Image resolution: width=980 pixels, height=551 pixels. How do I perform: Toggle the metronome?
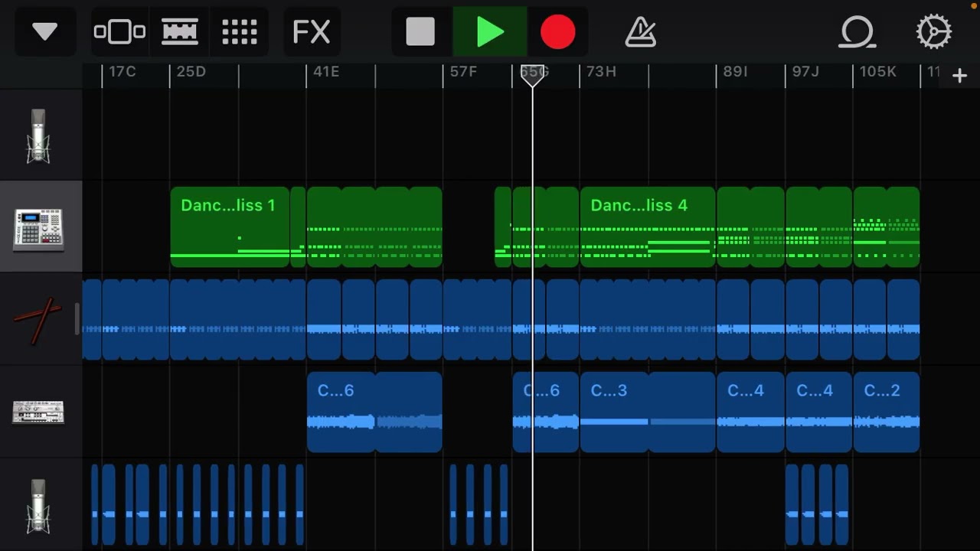click(640, 32)
